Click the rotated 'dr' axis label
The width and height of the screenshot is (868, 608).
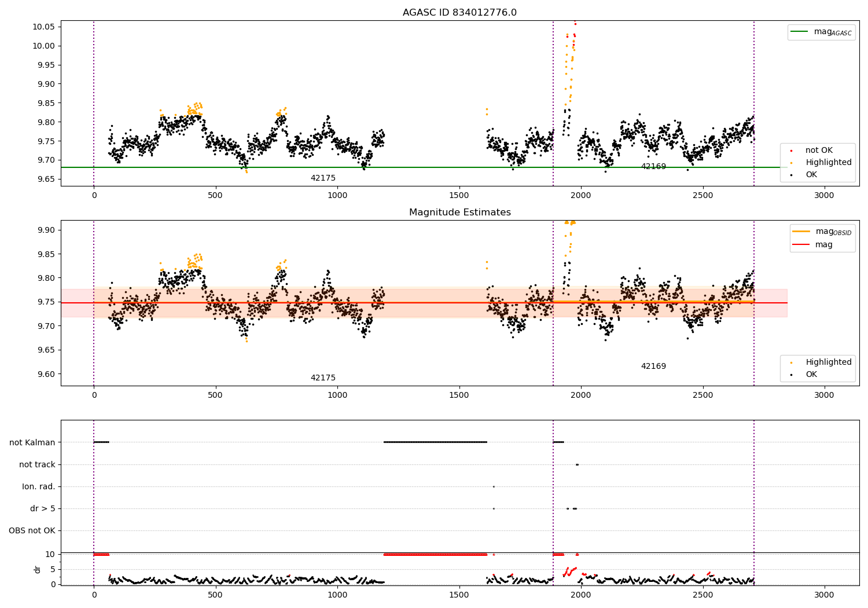click(x=38, y=569)
